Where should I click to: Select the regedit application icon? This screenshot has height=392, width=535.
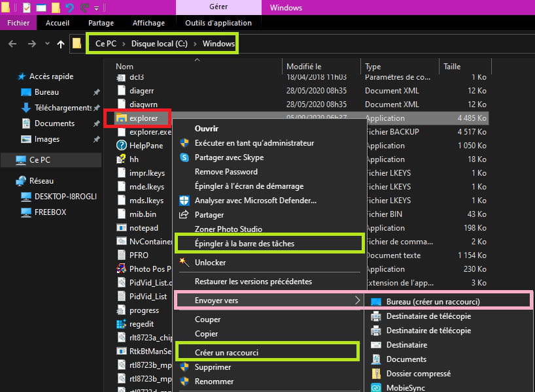tap(121, 324)
